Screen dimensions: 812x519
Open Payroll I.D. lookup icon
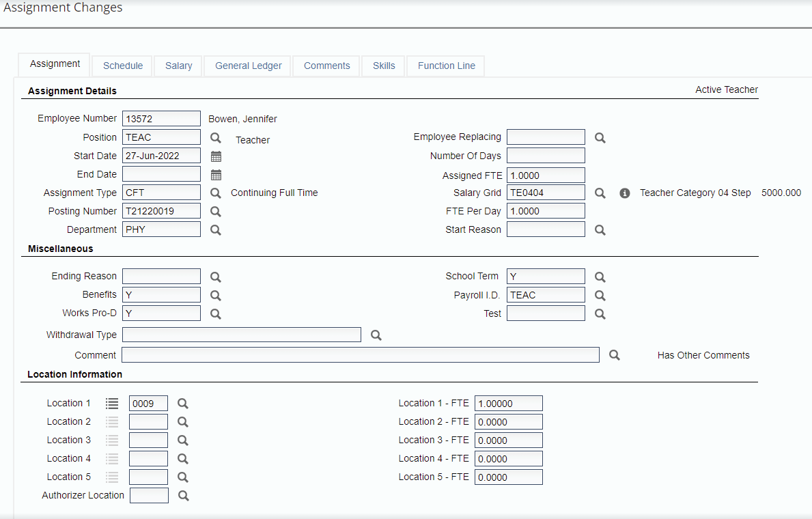tap(600, 296)
